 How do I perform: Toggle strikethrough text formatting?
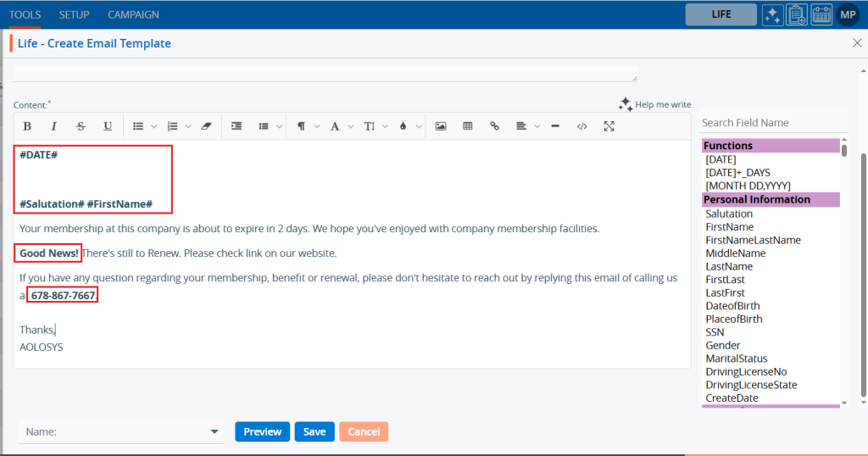(81, 126)
